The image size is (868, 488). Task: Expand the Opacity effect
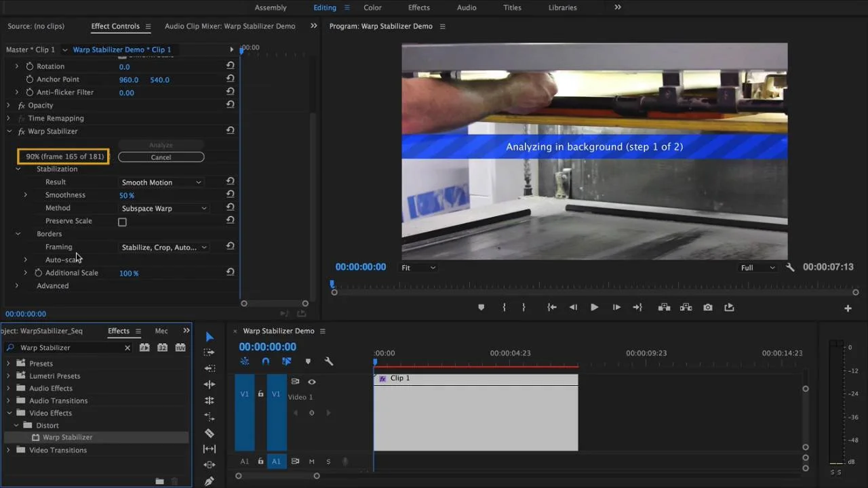point(8,105)
